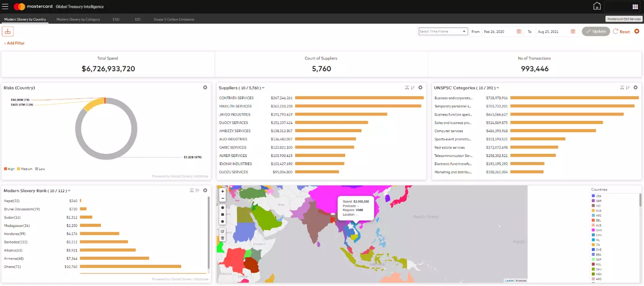Click the Nepal(55) rank row label

[x=12, y=201]
